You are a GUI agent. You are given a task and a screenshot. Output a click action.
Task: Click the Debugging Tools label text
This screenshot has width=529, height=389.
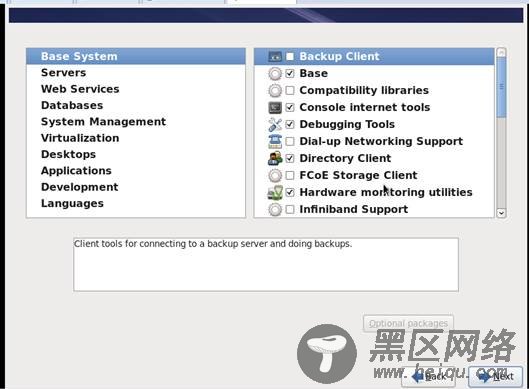point(347,124)
